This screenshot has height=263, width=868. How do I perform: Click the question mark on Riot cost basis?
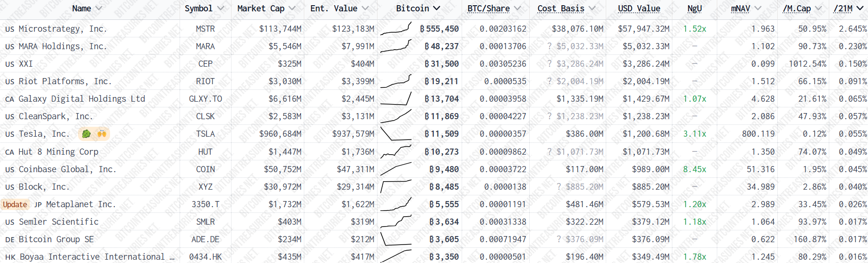pos(550,81)
